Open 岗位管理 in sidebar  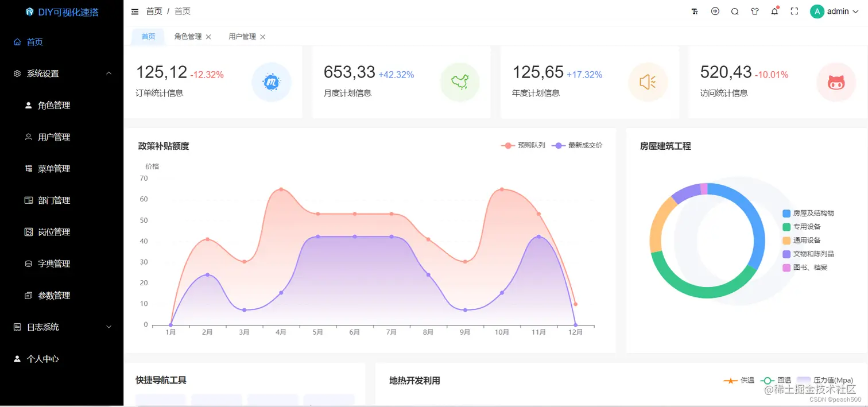(61, 232)
